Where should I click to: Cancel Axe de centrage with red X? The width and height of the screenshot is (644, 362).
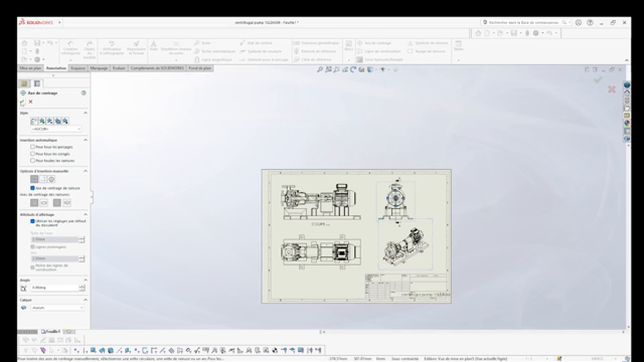pyautogui.click(x=31, y=102)
